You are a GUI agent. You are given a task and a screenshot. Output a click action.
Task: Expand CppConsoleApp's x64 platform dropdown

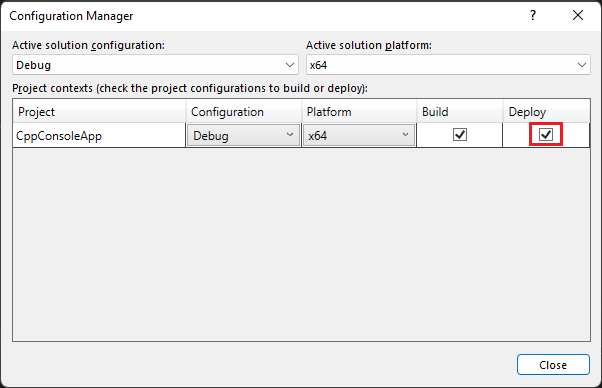tap(359, 135)
